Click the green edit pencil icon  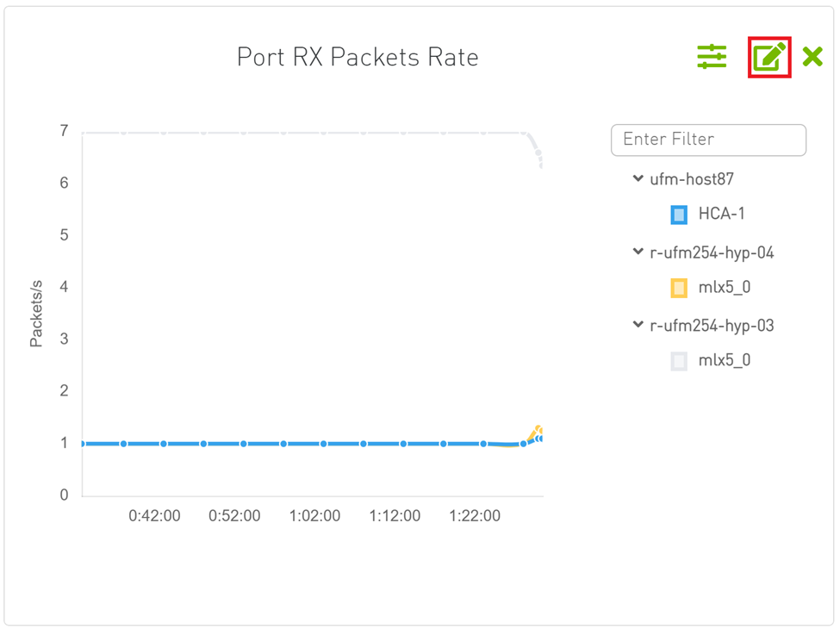[x=769, y=58]
